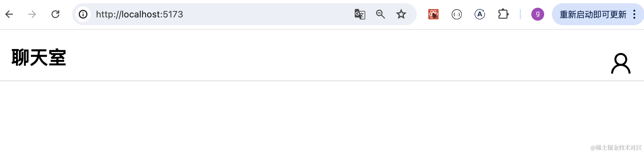The height and width of the screenshot is (153, 644).
Task: Open the Google Translate page icon
Action: tap(360, 14)
